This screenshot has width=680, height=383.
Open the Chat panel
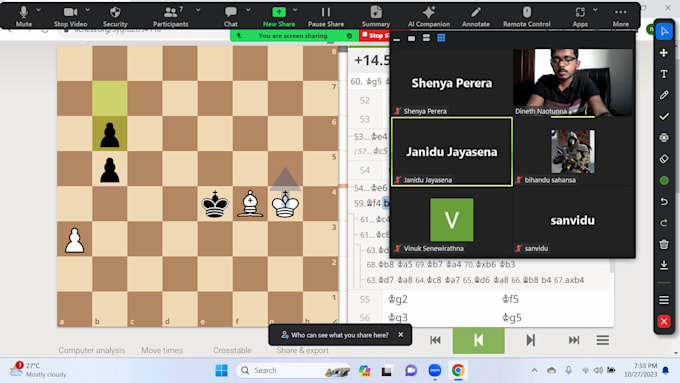[x=231, y=16]
